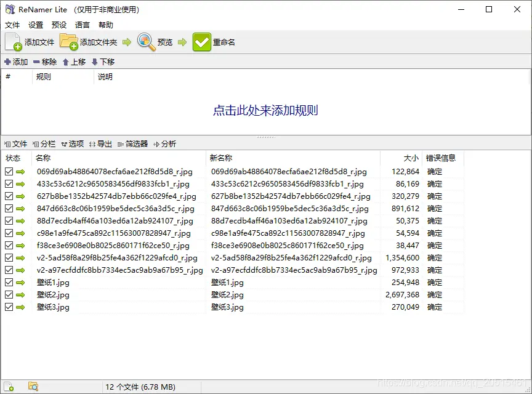532x394 pixels.
Task: Open the 语言 menu
Action: pos(82,25)
